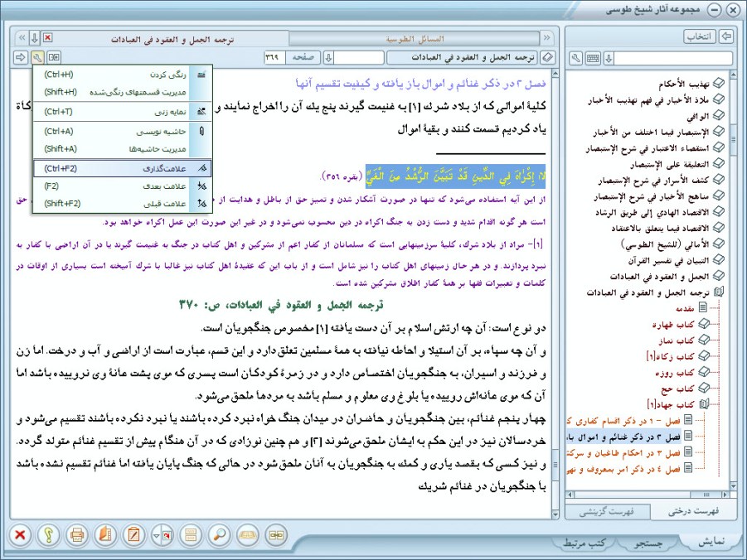The image size is (747, 560).
Task: Open the فهرست گزینشی tab
Action: [x=606, y=511]
